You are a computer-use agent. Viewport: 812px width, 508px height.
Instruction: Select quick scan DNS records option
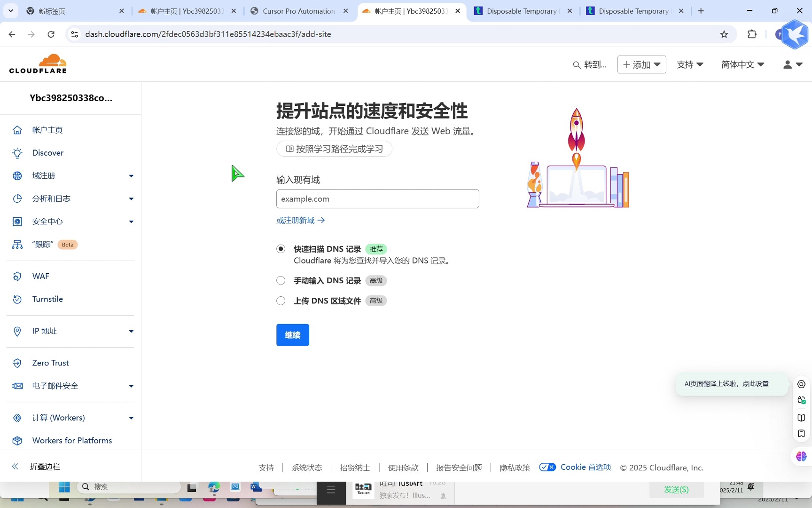[x=281, y=249]
